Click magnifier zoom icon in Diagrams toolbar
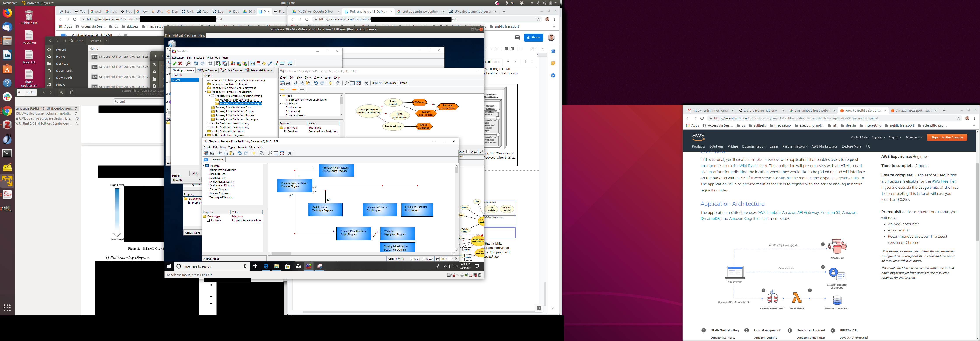This screenshot has width=980, height=341. (270, 153)
